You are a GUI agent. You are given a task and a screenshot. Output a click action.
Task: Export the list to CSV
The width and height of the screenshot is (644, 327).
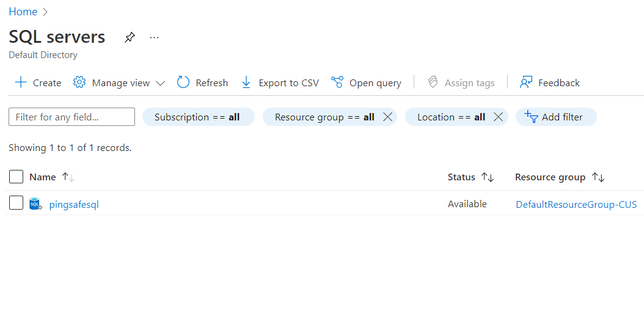click(x=280, y=83)
